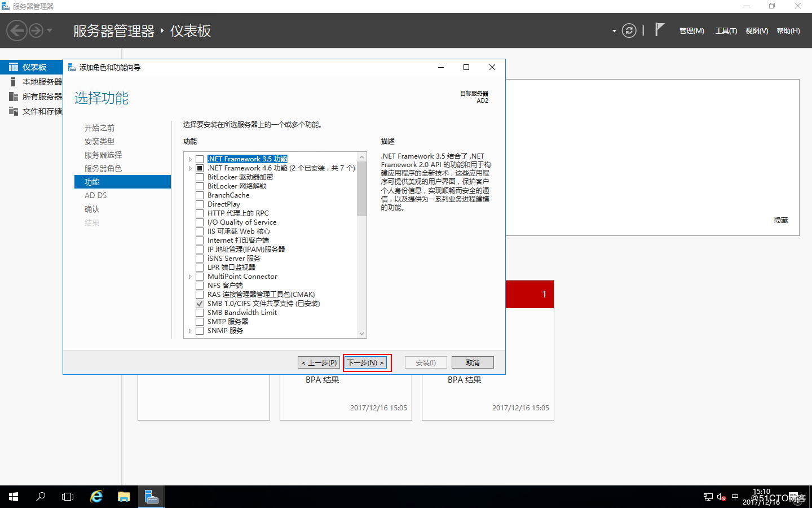Click the local server sidebar icon
812x508 pixels.
pos(14,82)
